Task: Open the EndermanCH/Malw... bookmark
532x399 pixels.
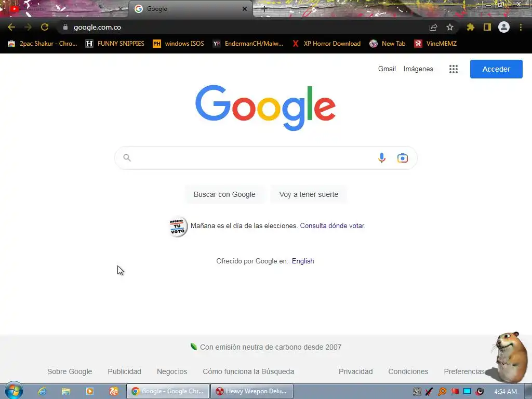Action: (x=248, y=44)
